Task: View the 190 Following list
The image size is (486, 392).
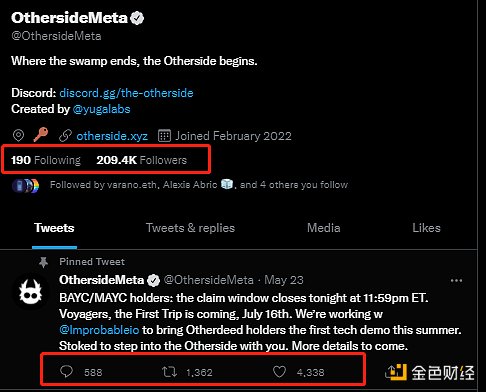Action: coord(46,160)
